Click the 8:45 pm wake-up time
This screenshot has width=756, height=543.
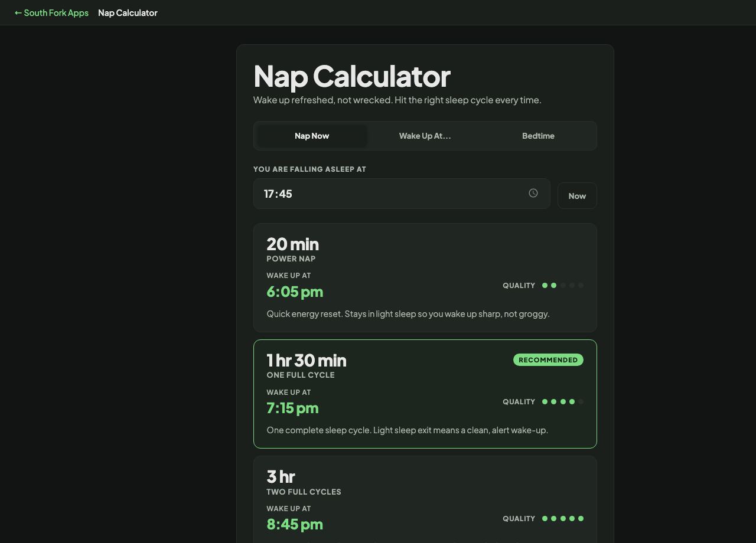295,524
